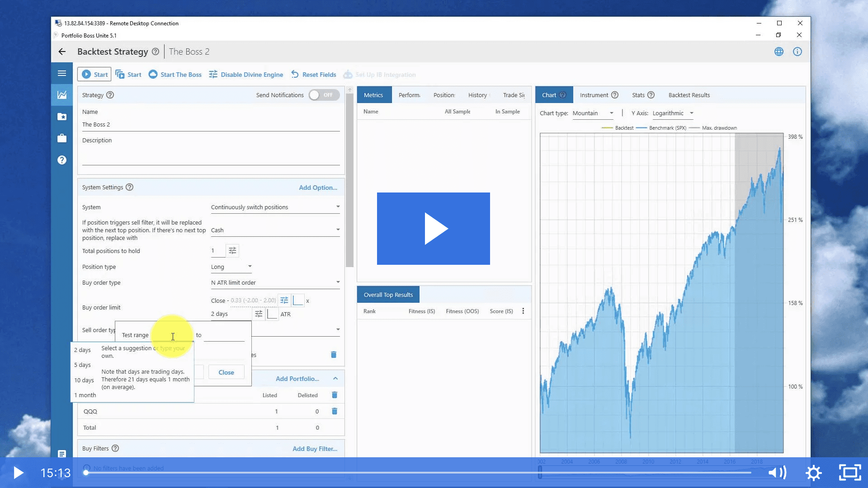The width and height of the screenshot is (868, 488).
Task: Click the chart timeline range slider handle
Action: [x=540, y=472]
